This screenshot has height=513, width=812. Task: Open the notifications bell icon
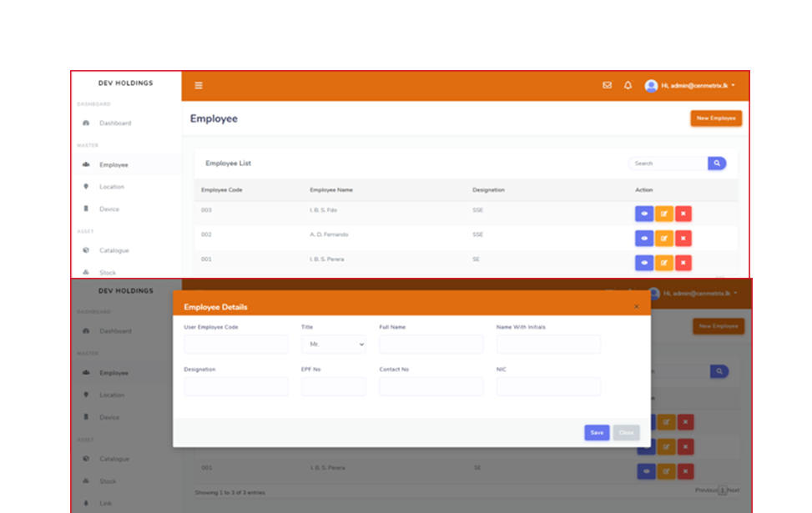coord(628,85)
